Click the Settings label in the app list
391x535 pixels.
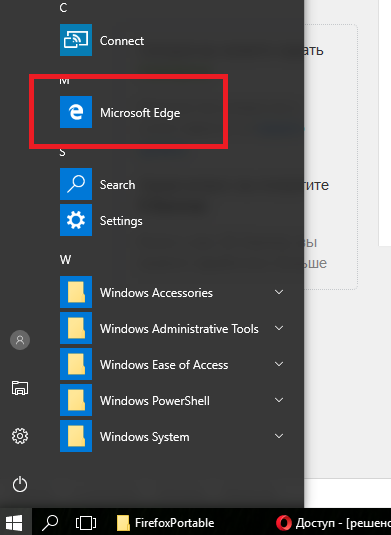pyautogui.click(x=121, y=221)
